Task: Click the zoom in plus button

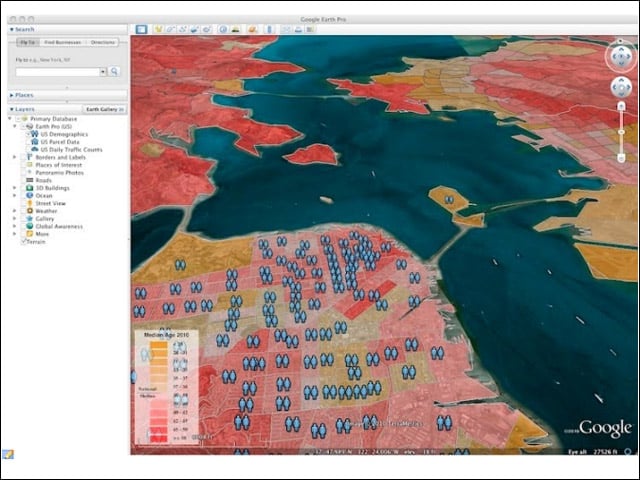Action: pos(621,107)
